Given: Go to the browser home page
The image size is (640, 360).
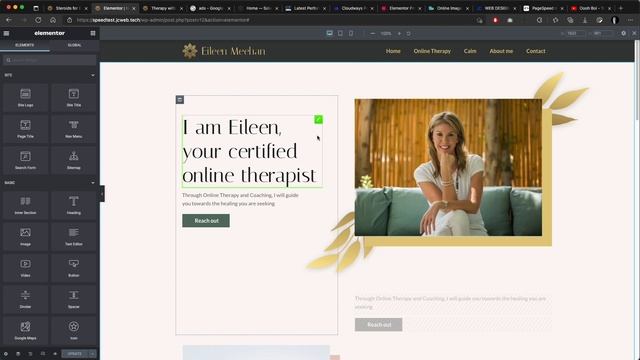Looking at the screenshot, I should point(53,20).
